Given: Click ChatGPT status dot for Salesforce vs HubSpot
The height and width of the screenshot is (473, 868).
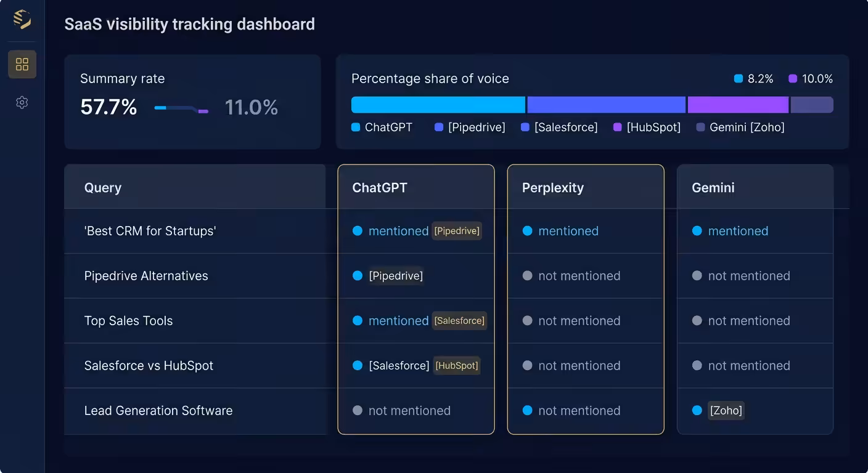Looking at the screenshot, I should 358,366.
